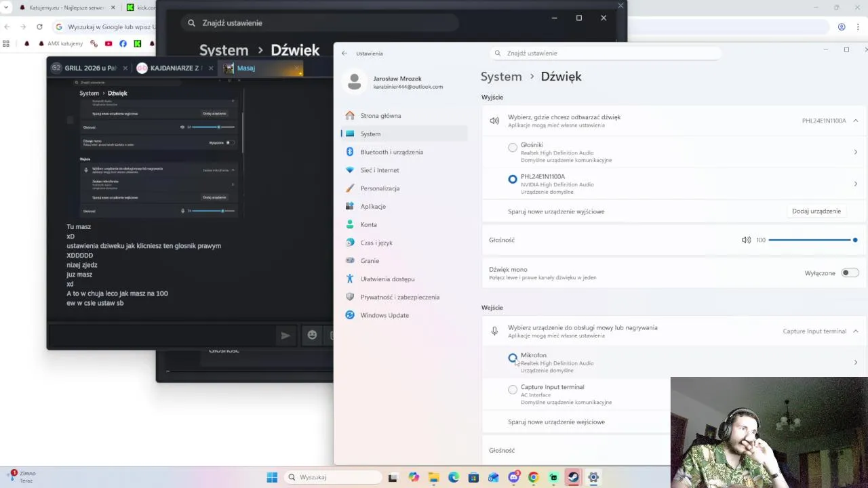Open Mikrofon device details chevron
This screenshot has width=868, height=488.
[x=856, y=363]
